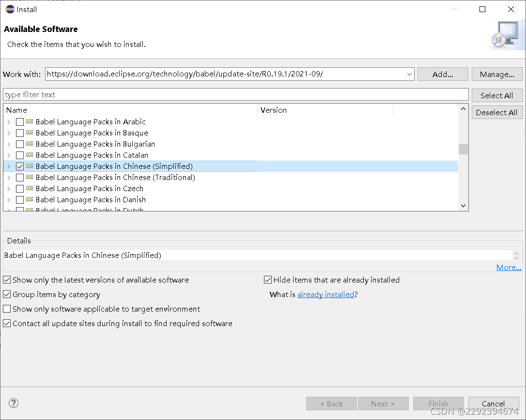
Task: Close the Install dialog window
Action: [511, 9]
